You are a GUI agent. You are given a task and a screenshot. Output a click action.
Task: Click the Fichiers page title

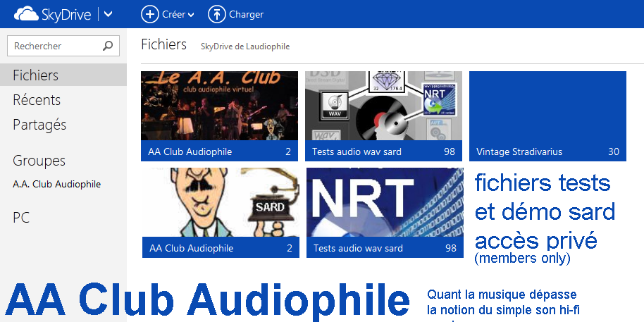164,44
